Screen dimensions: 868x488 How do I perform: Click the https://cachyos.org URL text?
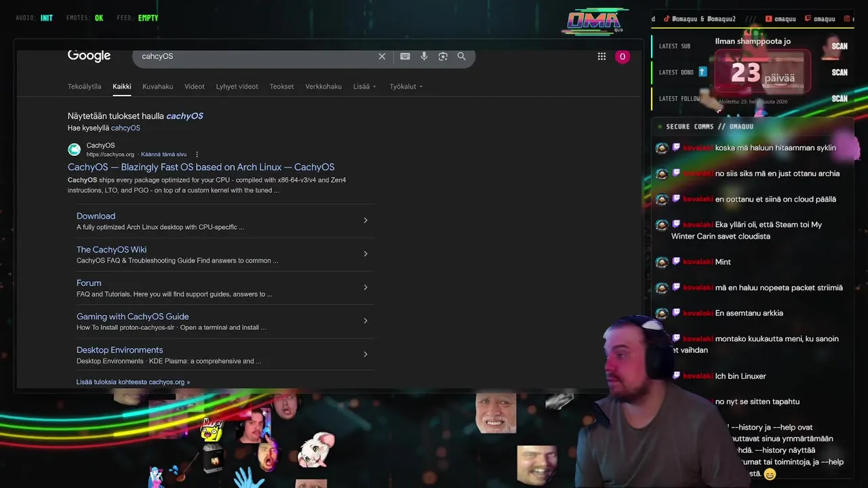tap(110, 155)
